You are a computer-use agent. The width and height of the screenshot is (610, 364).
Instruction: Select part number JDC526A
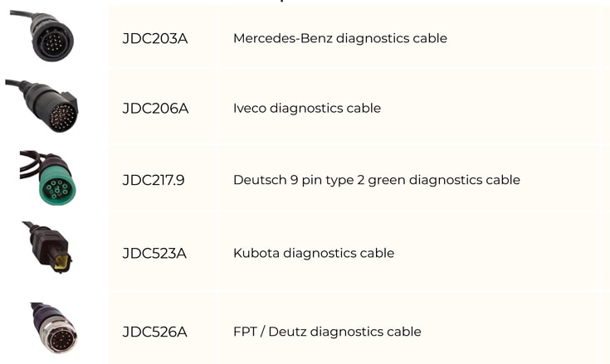[154, 332]
